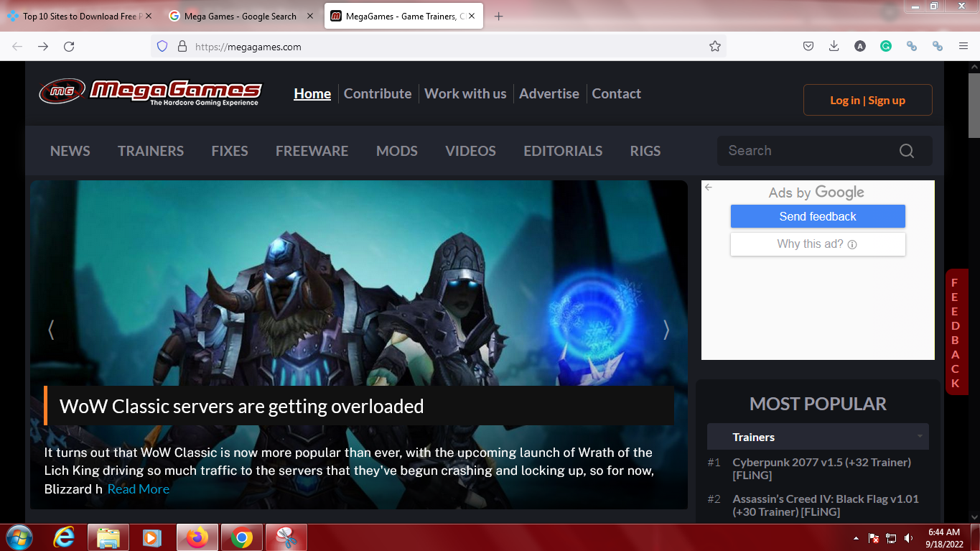Image resolution: width=980 pixels, height=551 pixels.
Task: Switch to Chrome in the taskbar
Action: click(242, 537)
